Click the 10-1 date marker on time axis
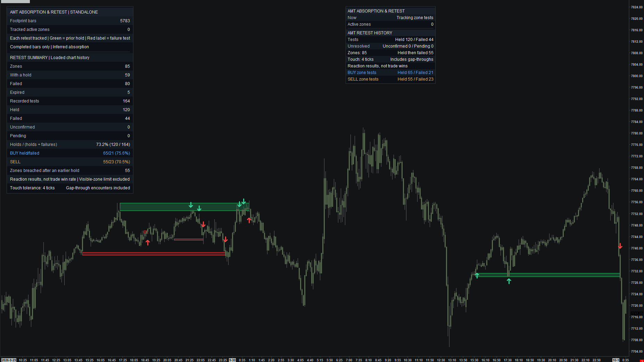Viewport: 644px width, 362px height. pyautogui.click(x=616, y=360)
